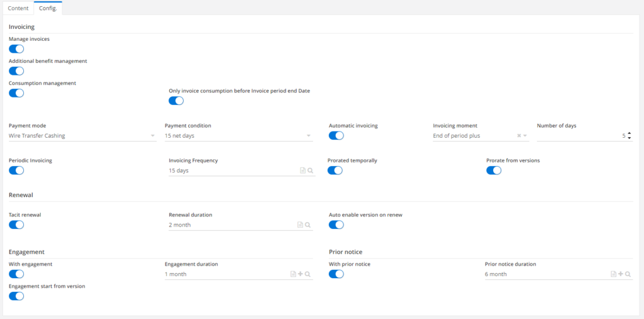The height and width of the screenshot is (319, 644).
Task: Click into the Renewal duration input field
Action: 230,225
